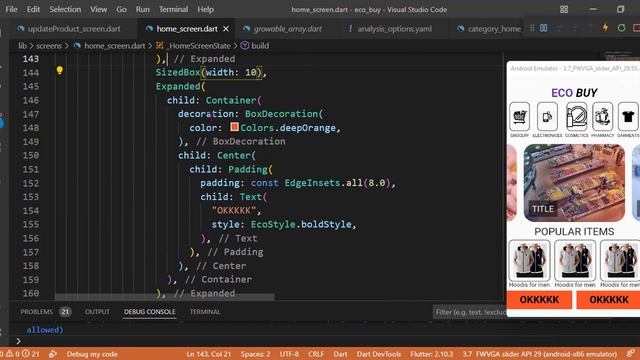Trigger Flutter hot reload lightning icon
640x360 pixels.
[x=605, y=28]
